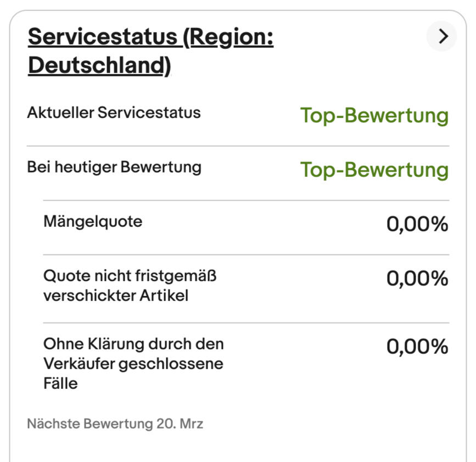Click "Ohne Klärung durch den" text line
The image size is (476, 462).
133,344
